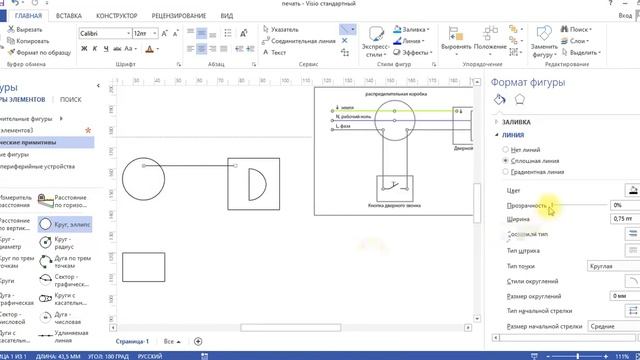
Task: Toggle underline Ч formatting
Action: coord(106,49)
